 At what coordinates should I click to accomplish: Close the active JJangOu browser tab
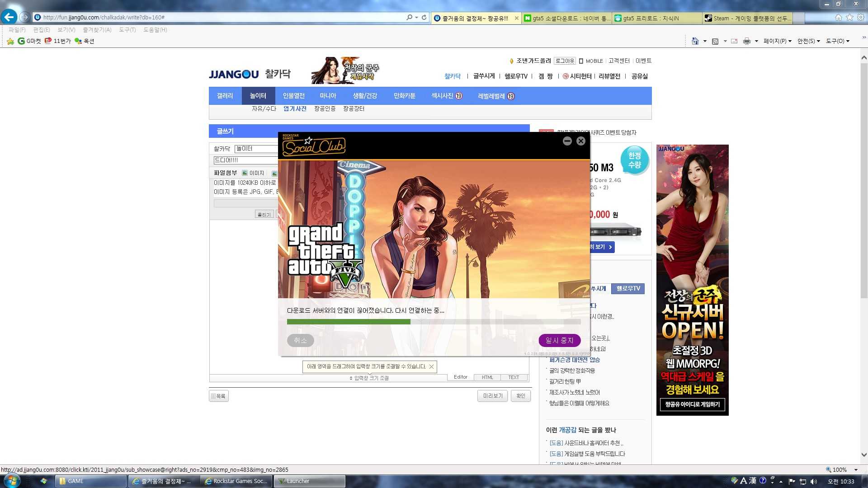pos(516,18)
